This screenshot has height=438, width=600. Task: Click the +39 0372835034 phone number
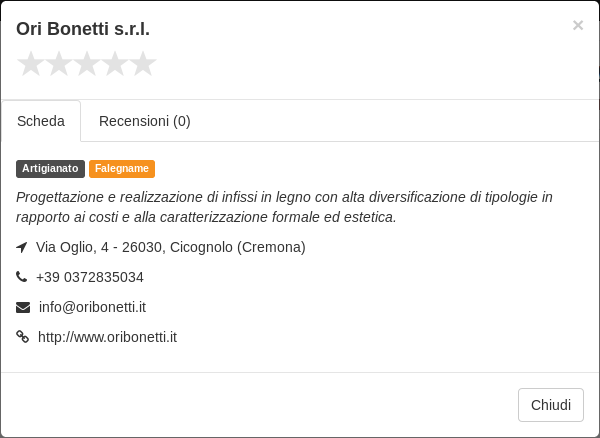(x=90, y=277)
